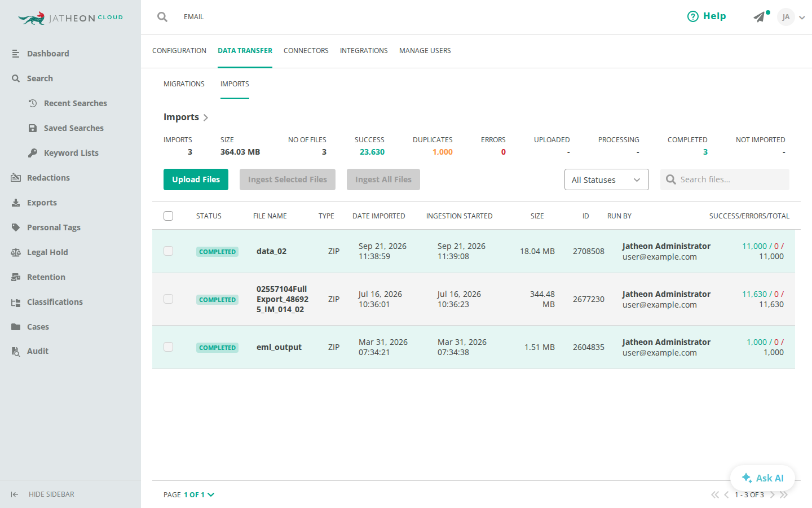Switch to the Integrations tab
Viewport: 812px width, 508px height.
pyautogui.click(x=364, y=51)
